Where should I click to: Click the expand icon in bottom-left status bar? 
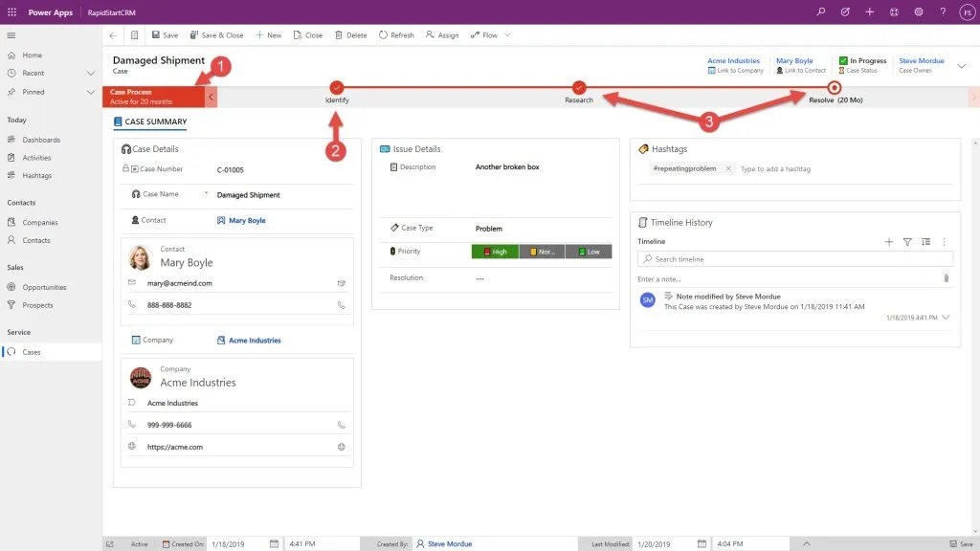110,544
